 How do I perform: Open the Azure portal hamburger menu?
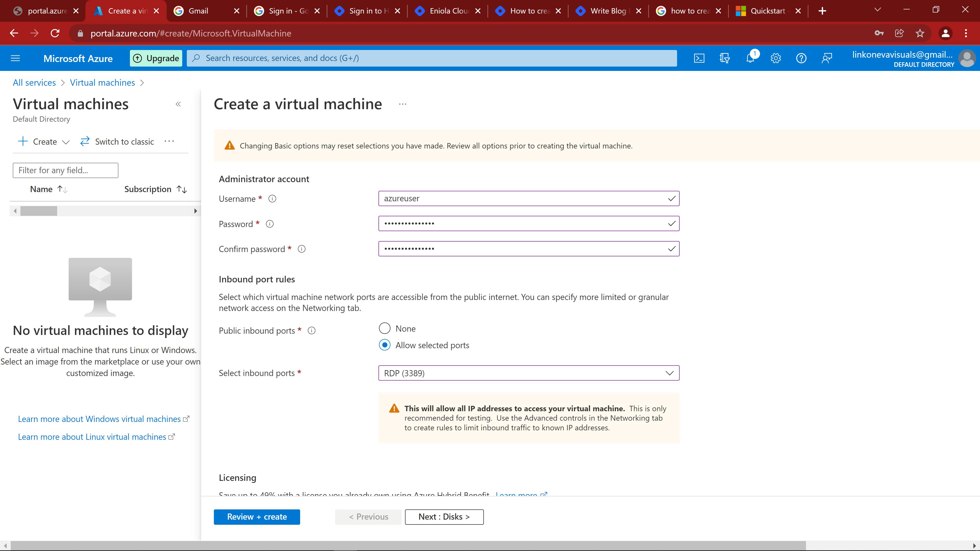[15, 58]
